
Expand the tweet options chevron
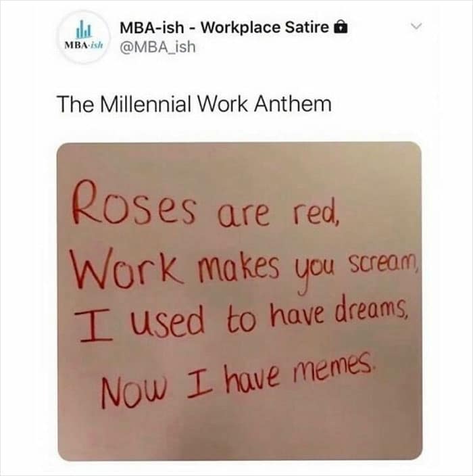point(417,26)
